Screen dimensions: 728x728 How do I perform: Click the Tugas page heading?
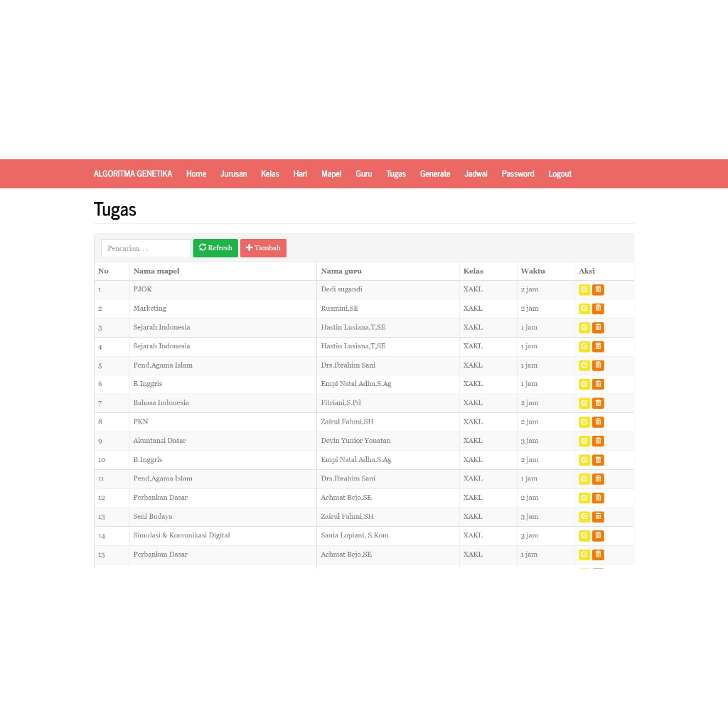pyautogui.click(x=114, y=210)
